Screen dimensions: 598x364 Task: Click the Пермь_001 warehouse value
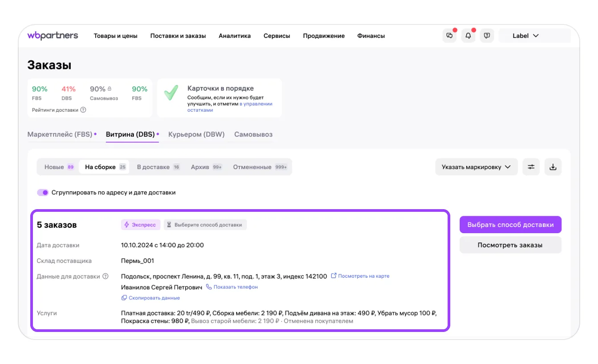pyautogui.click(x=137, y=261)
